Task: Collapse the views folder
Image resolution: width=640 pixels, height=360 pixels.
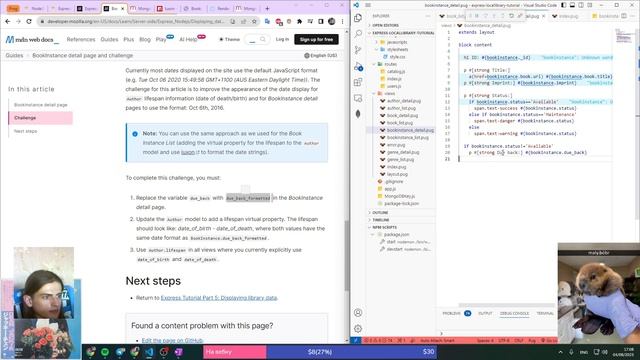Action: coord(389,93)
